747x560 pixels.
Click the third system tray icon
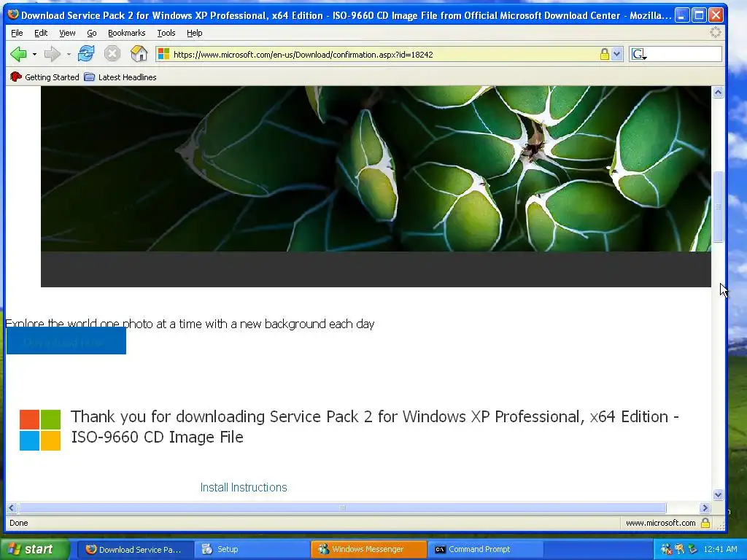[x=693, y=549]
